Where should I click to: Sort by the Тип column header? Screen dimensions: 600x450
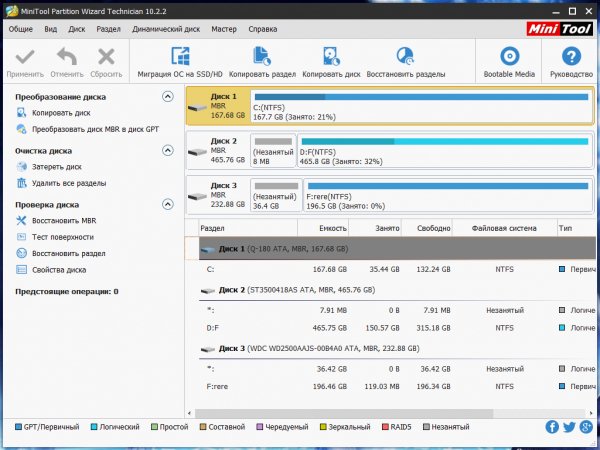pyautogui.click(x=576, y=228)
